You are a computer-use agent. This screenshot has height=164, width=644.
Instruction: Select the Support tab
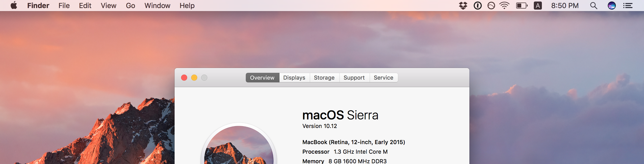[354, 78]
